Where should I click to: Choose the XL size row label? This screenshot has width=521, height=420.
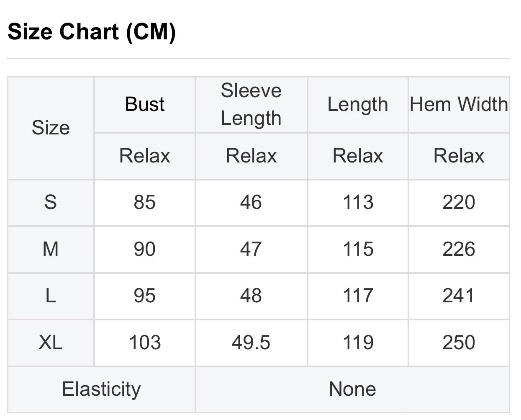coord(51,343)
